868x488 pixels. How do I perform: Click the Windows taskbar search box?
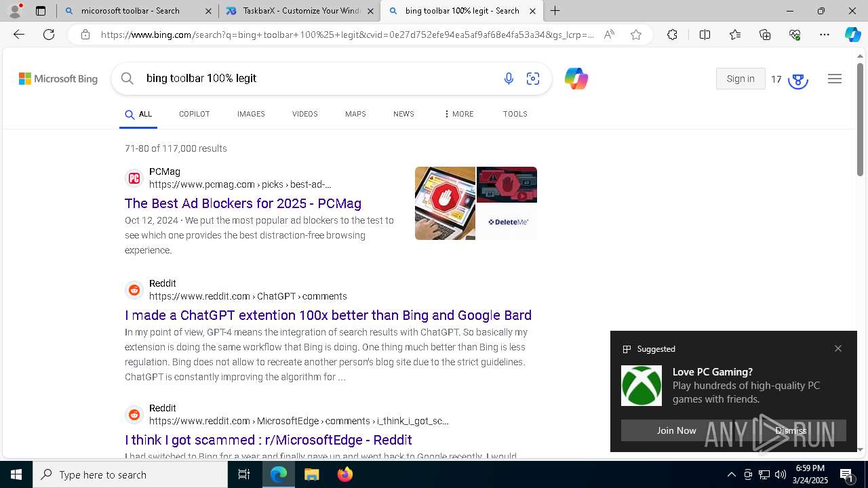click(x=130, y=474)
